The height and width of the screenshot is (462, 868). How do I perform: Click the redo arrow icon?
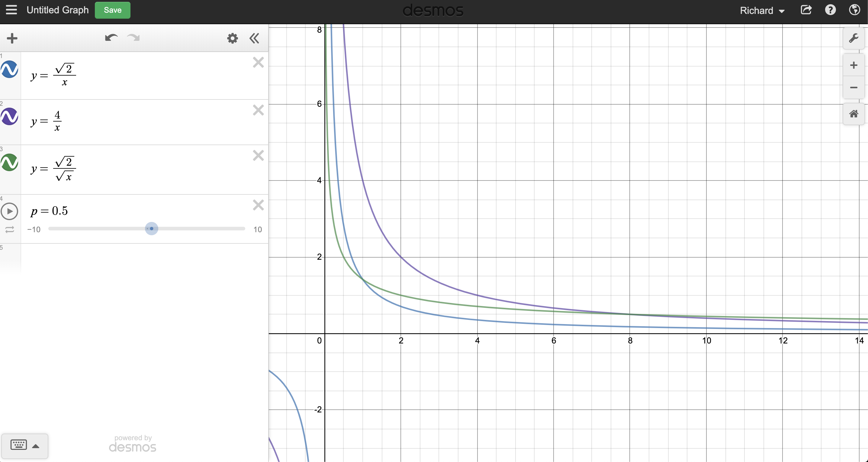133,38
